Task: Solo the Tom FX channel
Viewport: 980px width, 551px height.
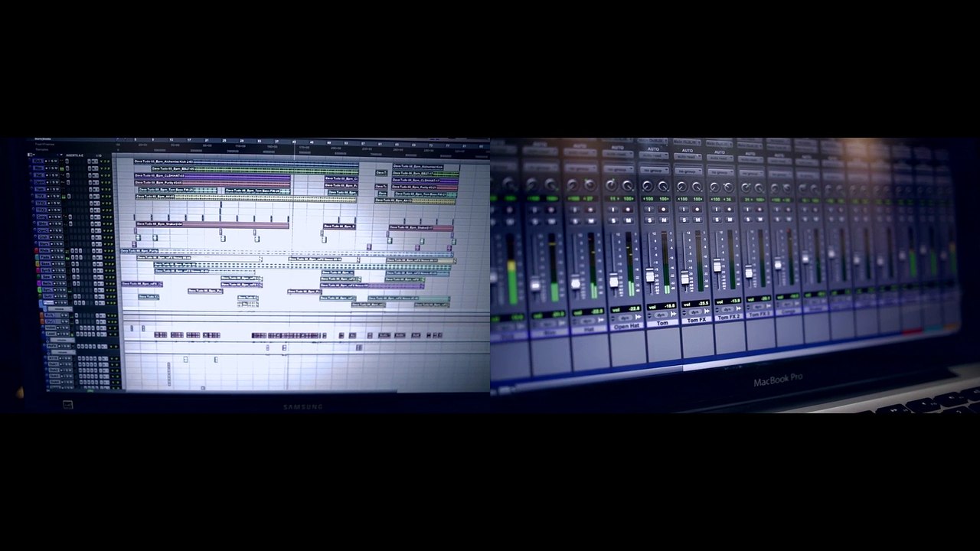Action: tap(684, 220)
